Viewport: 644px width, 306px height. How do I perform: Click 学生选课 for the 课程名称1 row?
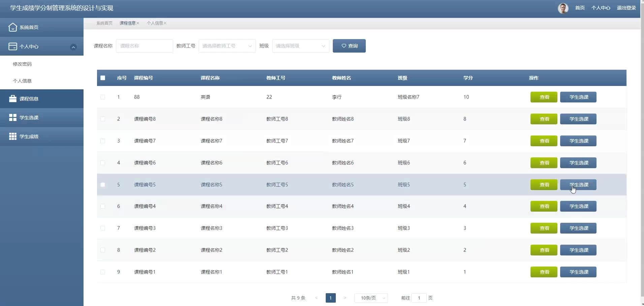pyautogui.click(x=578, y=272)
